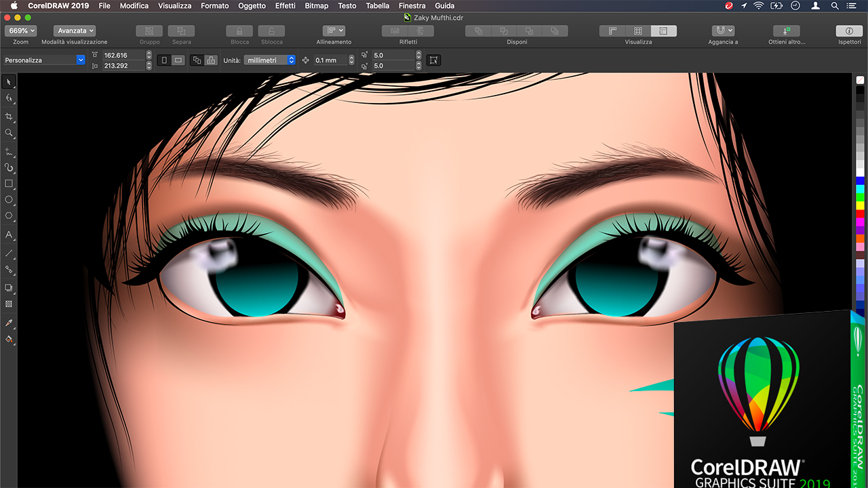Open the Avanzata view mode dropdown

click(75, 30)
